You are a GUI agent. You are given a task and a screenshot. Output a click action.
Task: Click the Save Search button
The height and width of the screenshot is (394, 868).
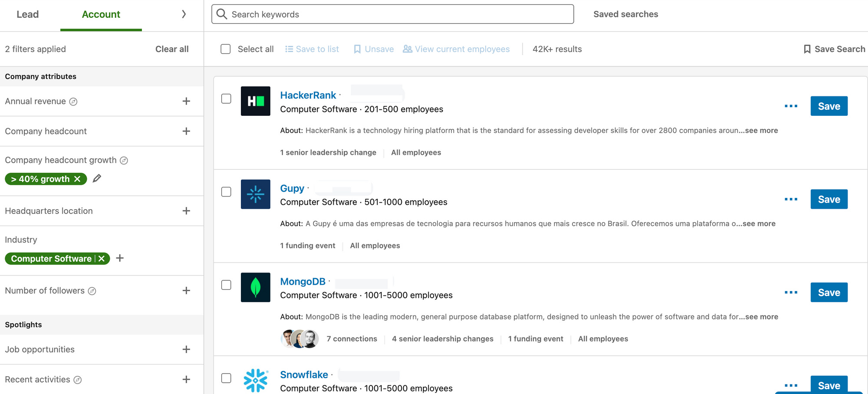pyautogui.click(x=834, y=49)
